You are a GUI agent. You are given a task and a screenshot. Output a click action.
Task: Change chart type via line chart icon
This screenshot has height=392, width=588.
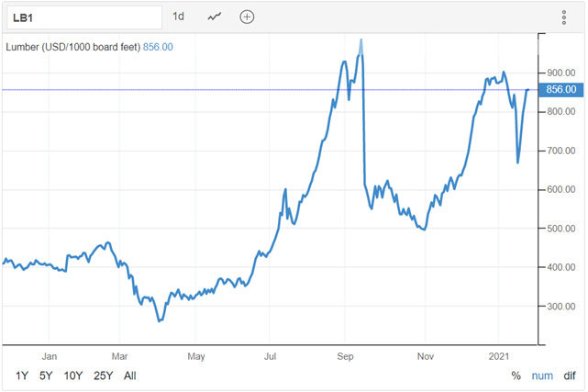(x=215, y=17)
